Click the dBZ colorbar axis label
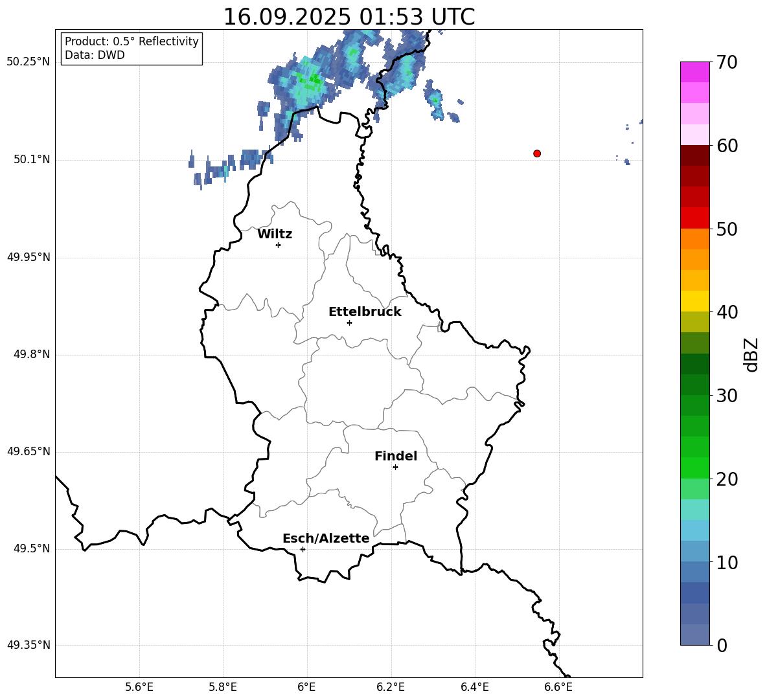767x700 pixels. [752, 354]
